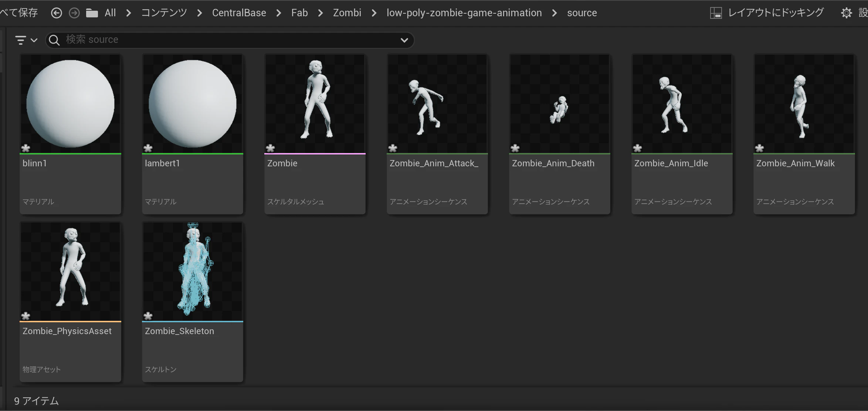Click the 9 アイテム item count

(36, 401)
